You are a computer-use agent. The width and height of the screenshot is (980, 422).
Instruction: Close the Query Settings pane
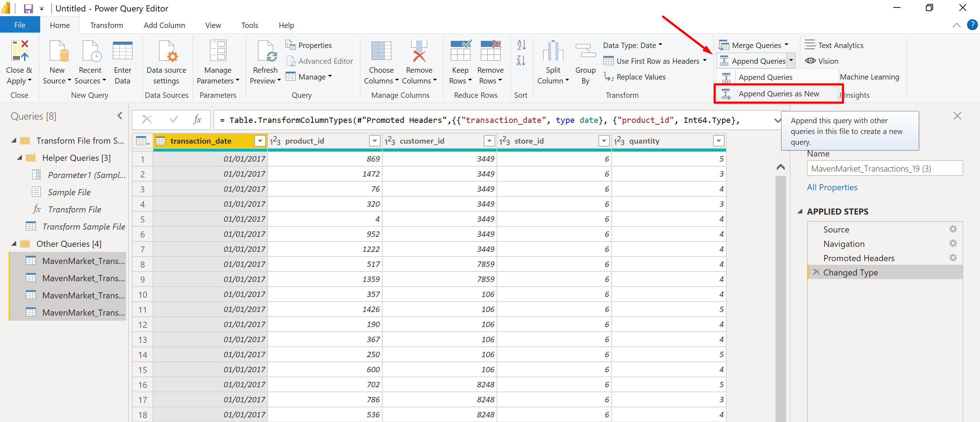coord(957,116)
